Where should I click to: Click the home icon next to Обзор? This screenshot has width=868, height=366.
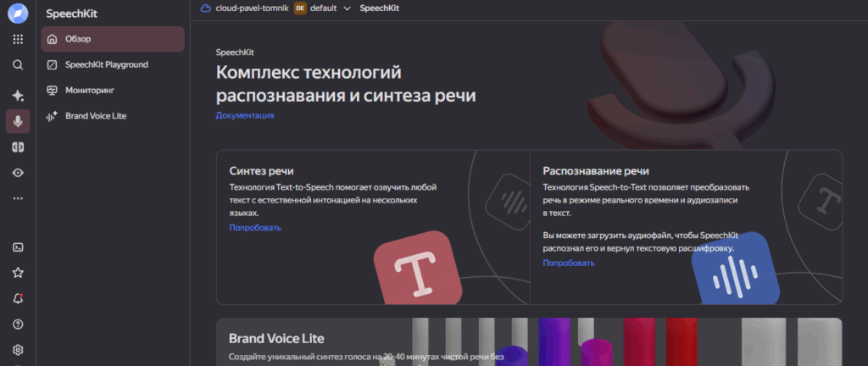tap(52, 39)
